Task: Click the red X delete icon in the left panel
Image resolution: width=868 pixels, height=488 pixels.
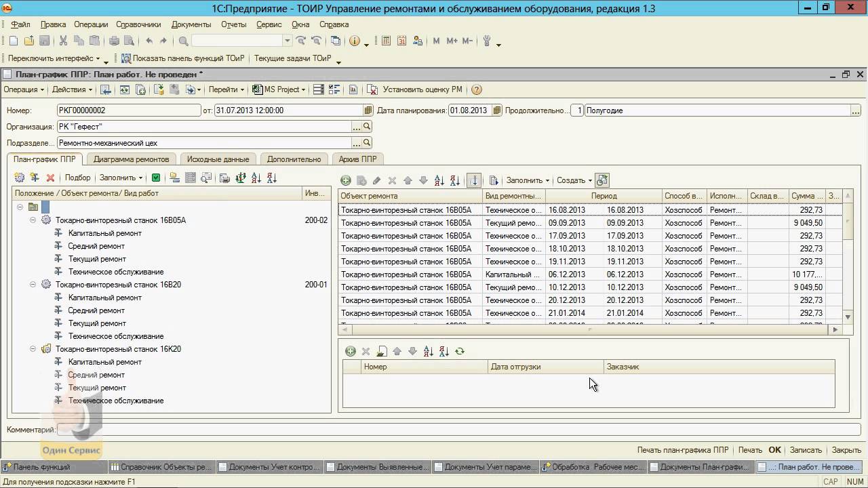Action: point(50,178)
